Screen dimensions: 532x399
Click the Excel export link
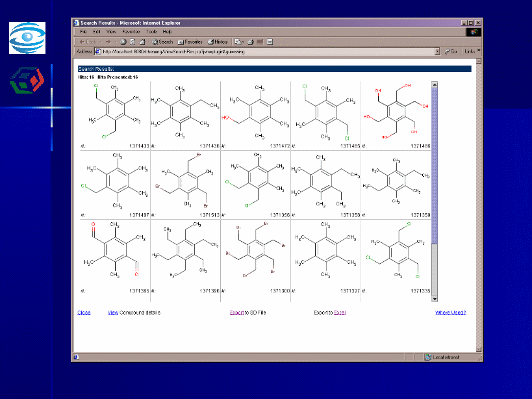pyautogui.click(x=340, y=313)
